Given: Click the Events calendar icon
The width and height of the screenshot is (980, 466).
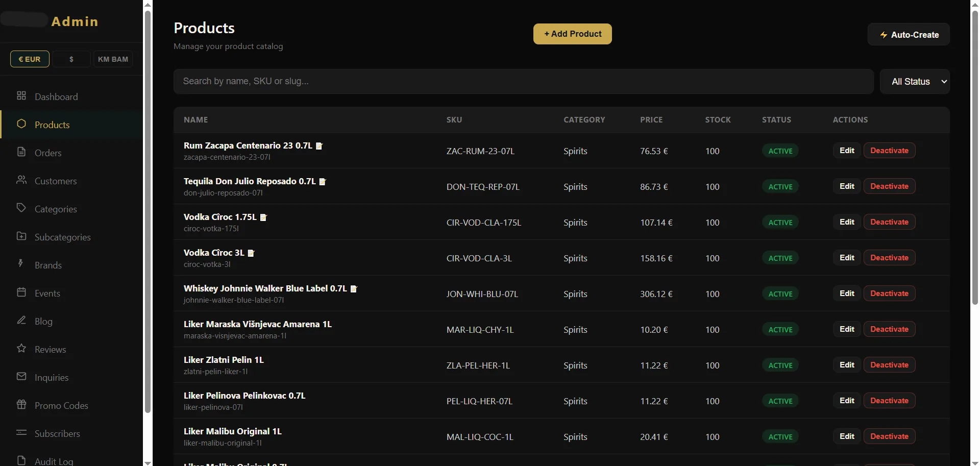Looking at the screenshot, I should point(21,292).
